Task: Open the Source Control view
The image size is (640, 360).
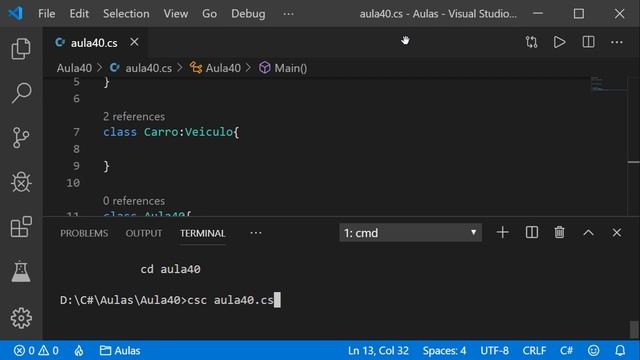Action: (21, 138)
